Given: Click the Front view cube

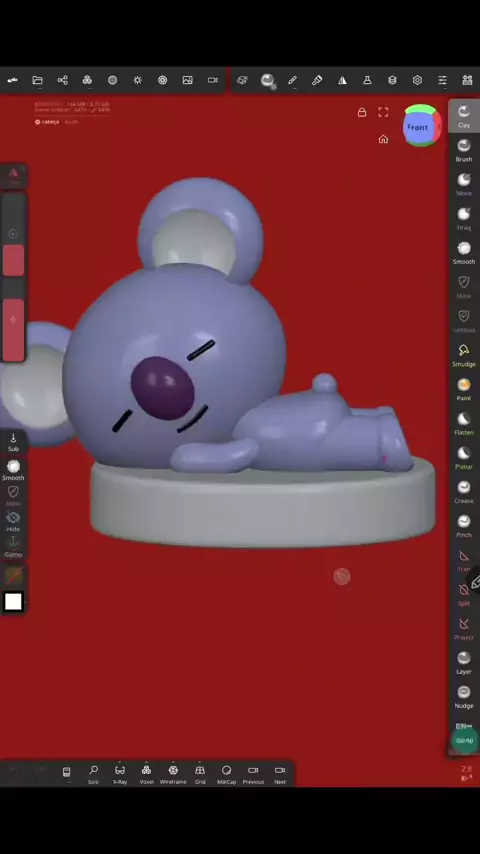Looking at the screenshot, I should click(417, 127).
